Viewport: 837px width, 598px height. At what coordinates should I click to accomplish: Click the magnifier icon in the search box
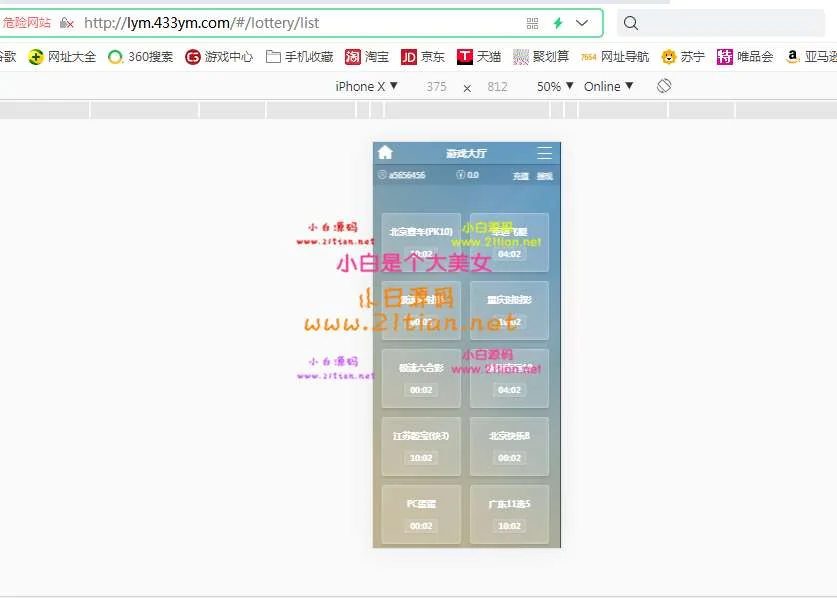click(631, 23)
